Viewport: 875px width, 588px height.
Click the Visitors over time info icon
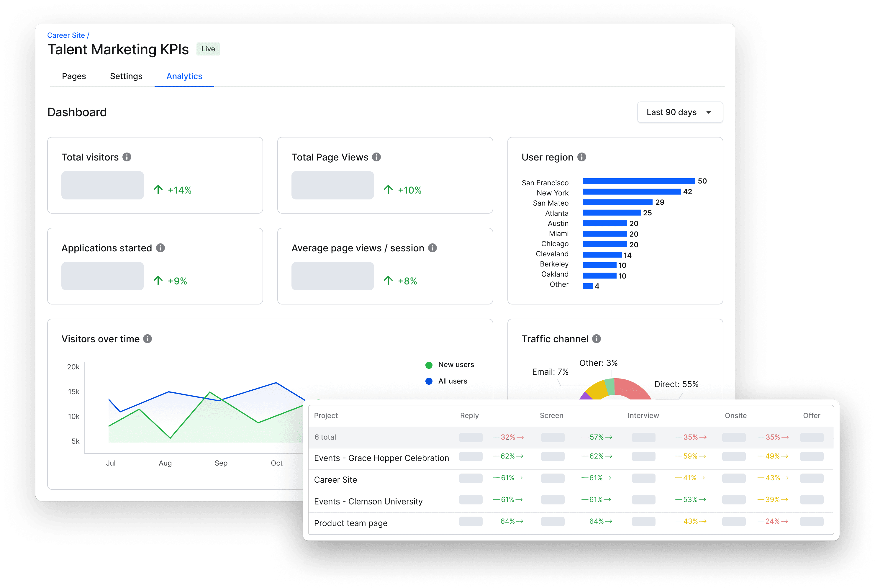tap(148, 339)
